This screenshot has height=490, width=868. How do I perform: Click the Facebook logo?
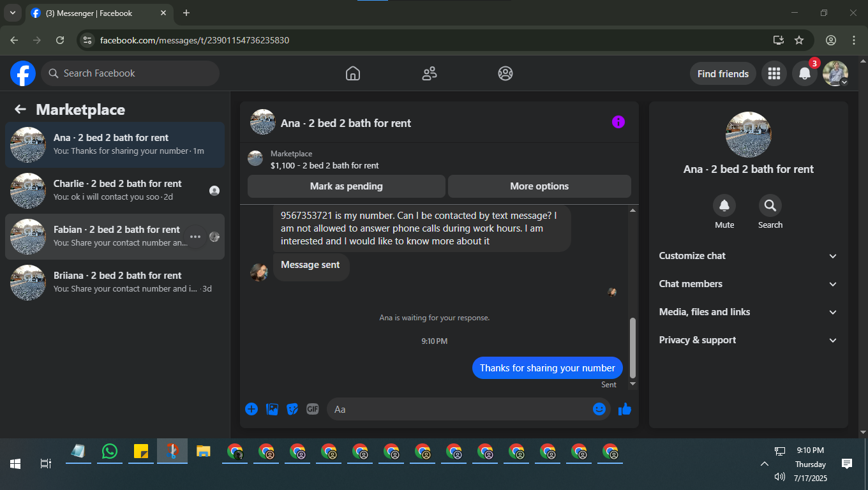coord(23,73)
